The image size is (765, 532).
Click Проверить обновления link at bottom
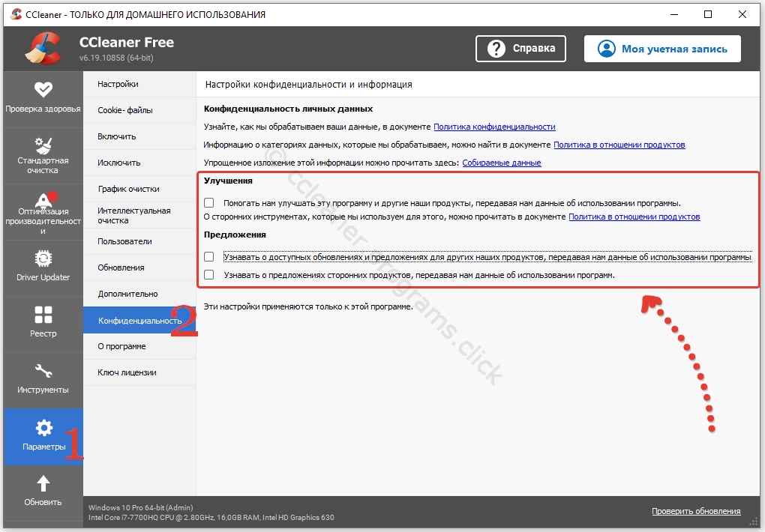695,511
